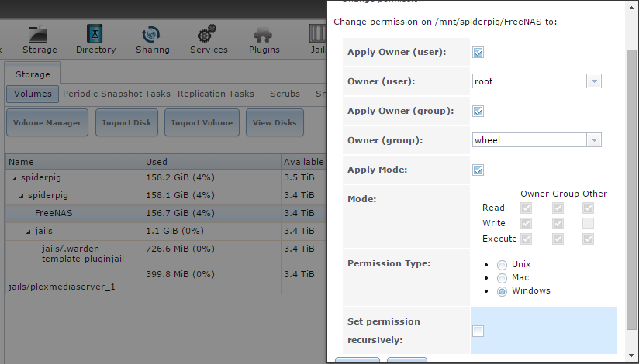Click the Import Volume button
This screenshot has width=639, height=364.
pos(202,122)
